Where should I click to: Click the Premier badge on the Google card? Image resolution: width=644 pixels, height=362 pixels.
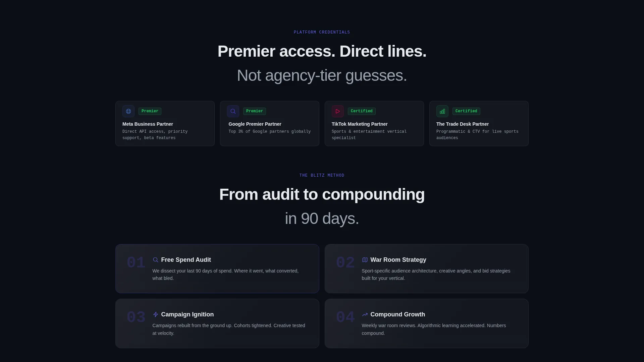pos(255,111)
